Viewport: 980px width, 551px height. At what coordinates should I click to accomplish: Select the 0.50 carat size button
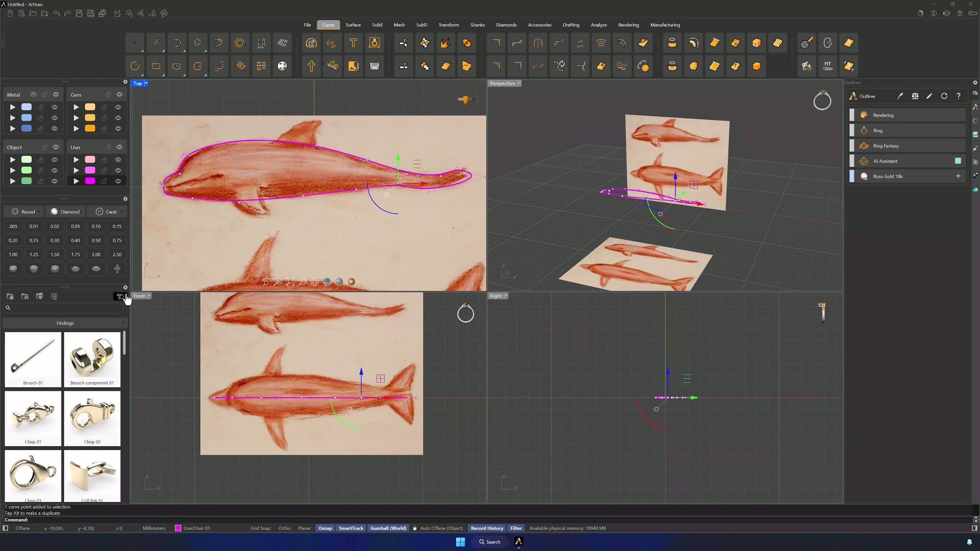pyautogui.click(x=96, y=240)
